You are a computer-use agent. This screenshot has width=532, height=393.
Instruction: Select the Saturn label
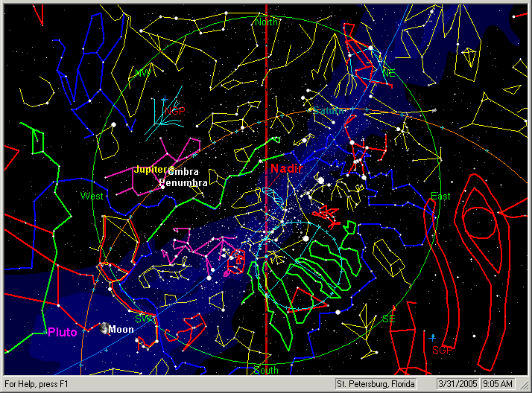tap(328, 111)
